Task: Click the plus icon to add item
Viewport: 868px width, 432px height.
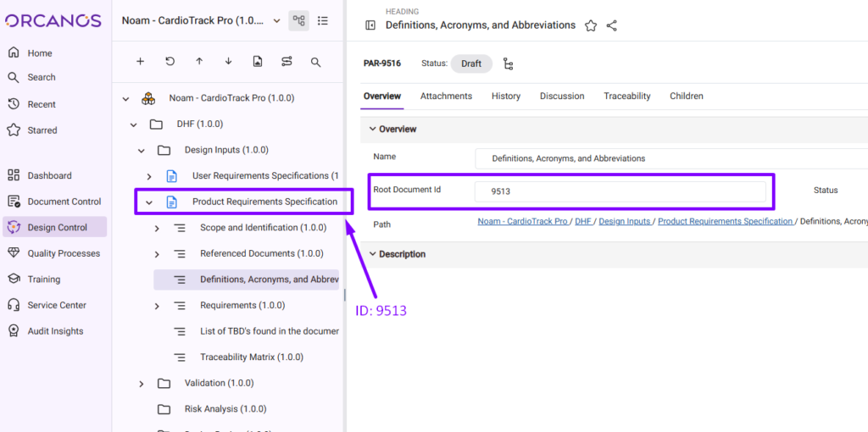Action: pos(141,62)
